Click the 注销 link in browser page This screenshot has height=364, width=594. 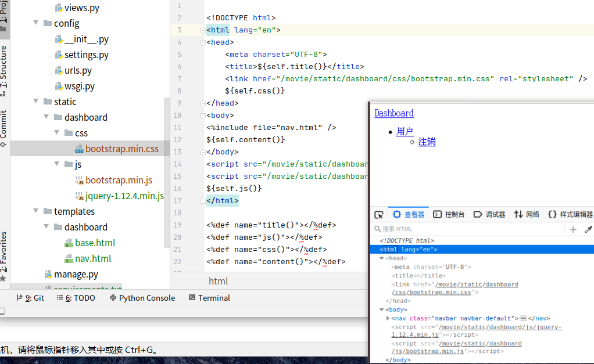pos(427,142)
